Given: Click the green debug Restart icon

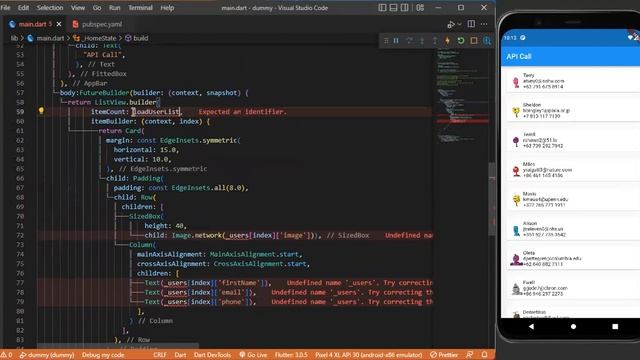Looking at the screenshot, I should coord(461,40).
